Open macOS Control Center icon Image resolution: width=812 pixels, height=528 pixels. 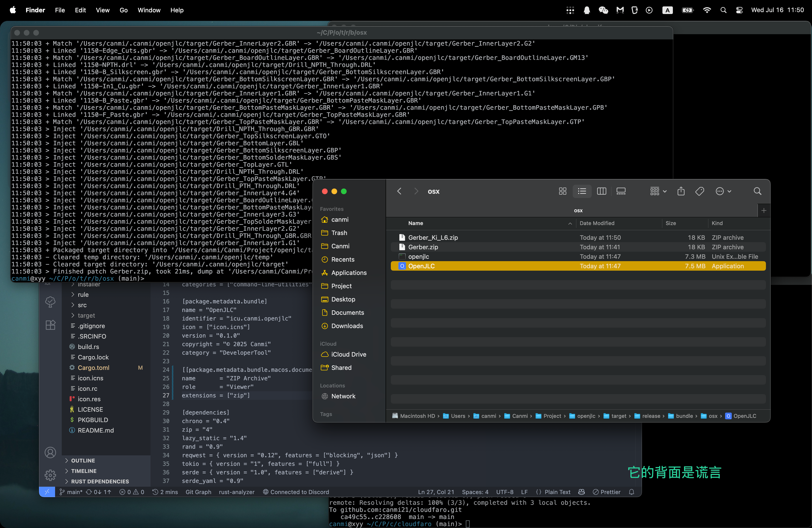tap(739, 10)
